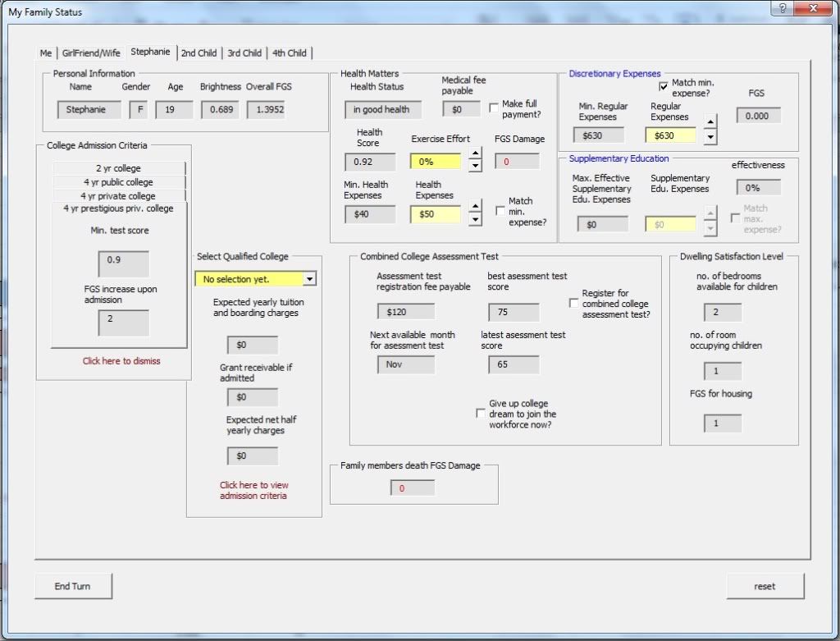Click Min. test score 0.9 field
The image size is (840, 641).
tap(124, 263)
